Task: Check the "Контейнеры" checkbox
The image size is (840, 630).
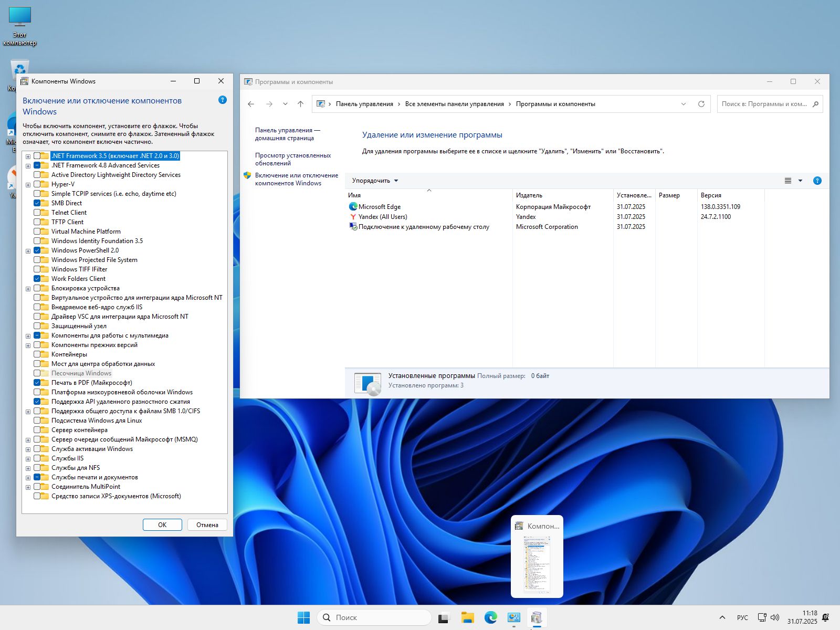Action: click(37, 354)
